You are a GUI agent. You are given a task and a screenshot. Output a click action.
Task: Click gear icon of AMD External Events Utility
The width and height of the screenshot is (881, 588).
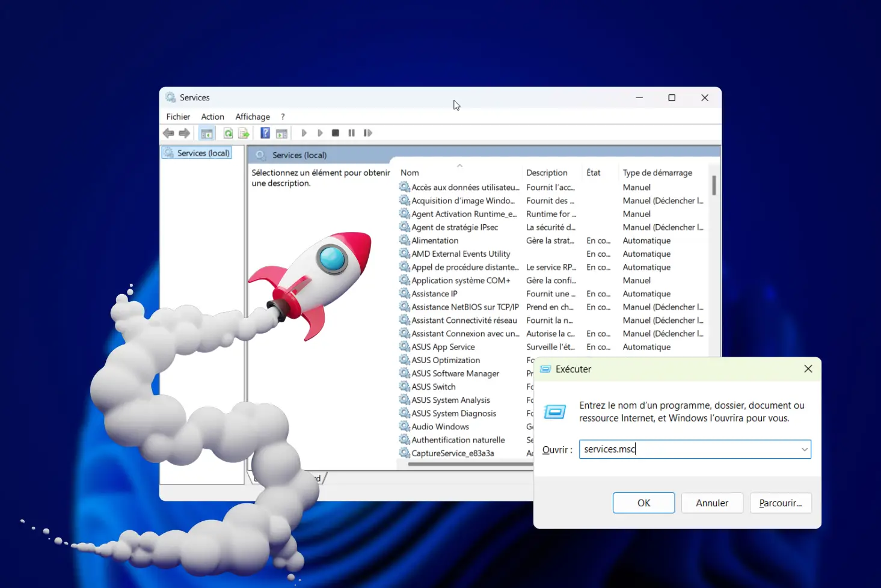pos(405,254)
